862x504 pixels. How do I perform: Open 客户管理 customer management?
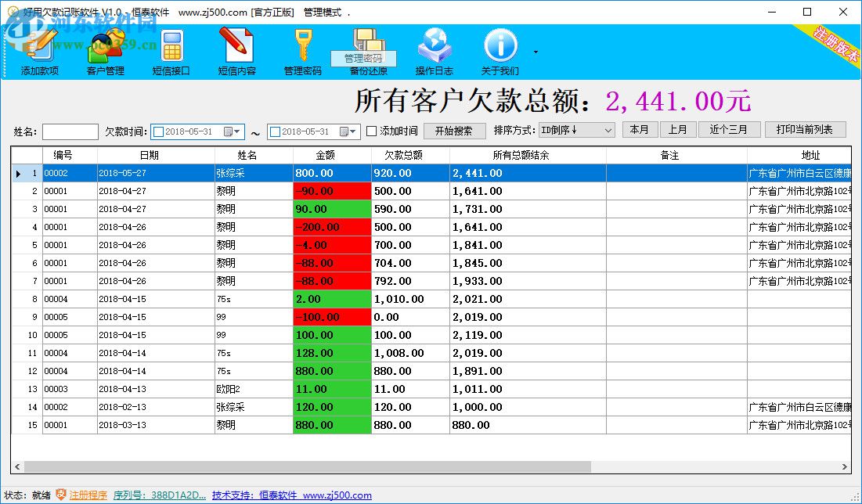coord(106,52)
